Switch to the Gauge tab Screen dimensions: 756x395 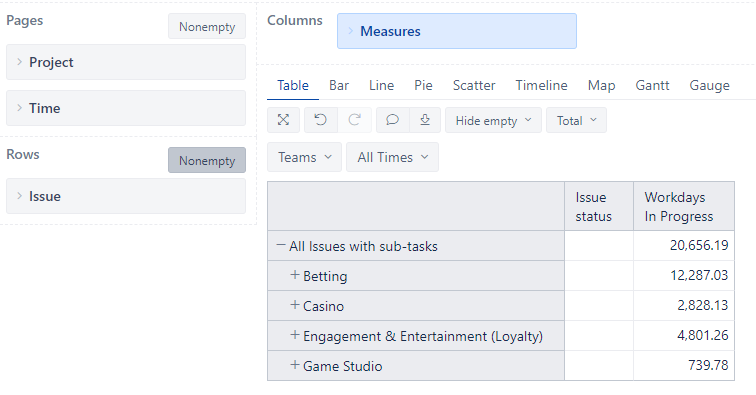[709, 85]
